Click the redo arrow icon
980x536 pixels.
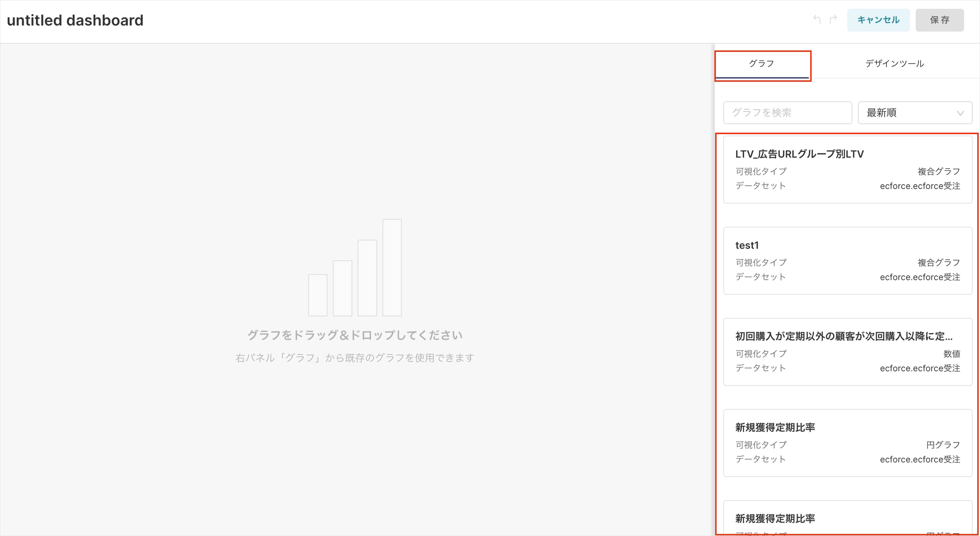click(x=833, y=19)
